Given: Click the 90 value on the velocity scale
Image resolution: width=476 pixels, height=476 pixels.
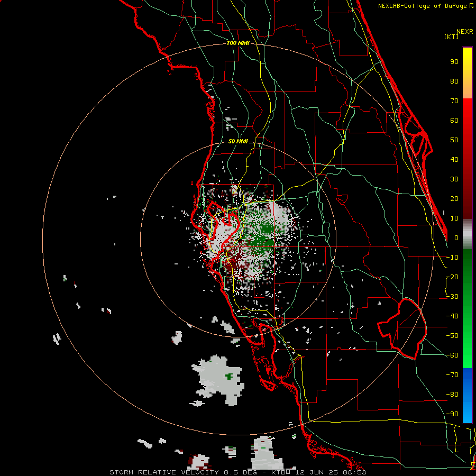Looking at the screenshot, I should click(454, 62).
